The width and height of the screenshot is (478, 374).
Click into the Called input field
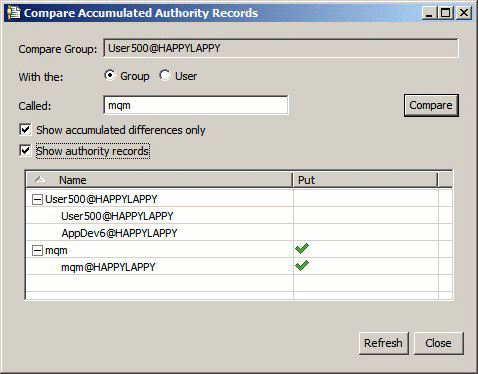click(x=196, y=105)
